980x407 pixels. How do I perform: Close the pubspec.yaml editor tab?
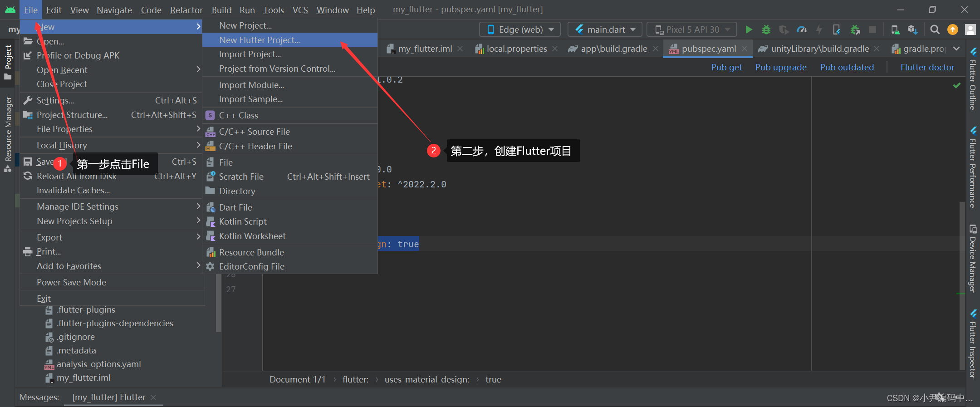745,49
